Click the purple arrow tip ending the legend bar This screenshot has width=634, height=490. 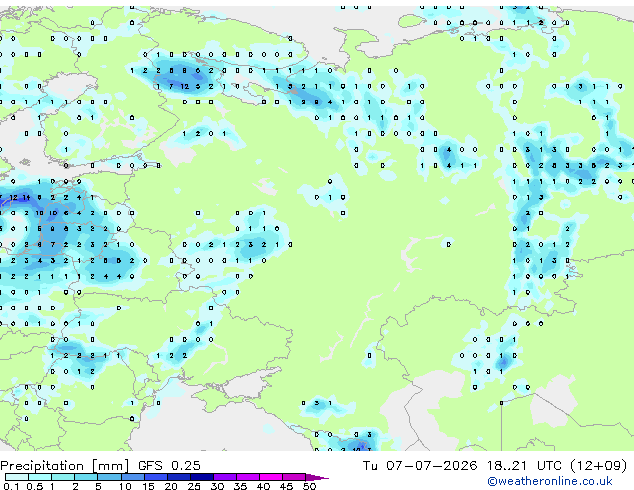[317, 477]
